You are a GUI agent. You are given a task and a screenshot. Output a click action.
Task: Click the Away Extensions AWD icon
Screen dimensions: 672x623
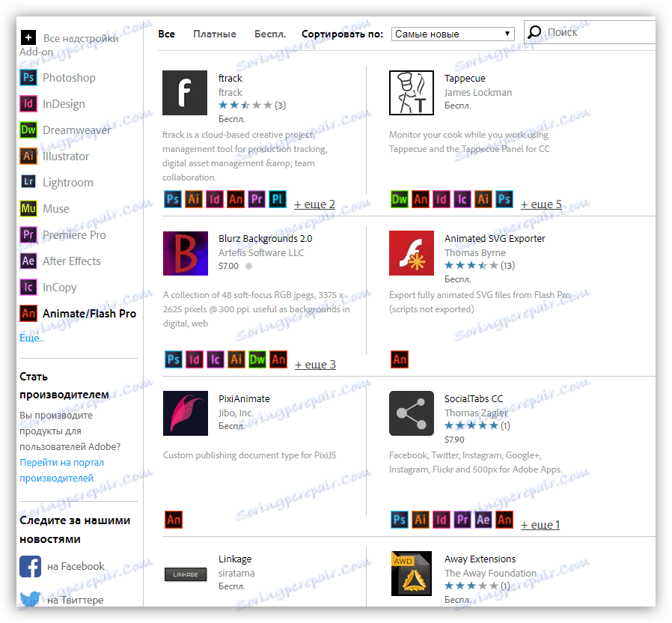(x=412, y=574)
